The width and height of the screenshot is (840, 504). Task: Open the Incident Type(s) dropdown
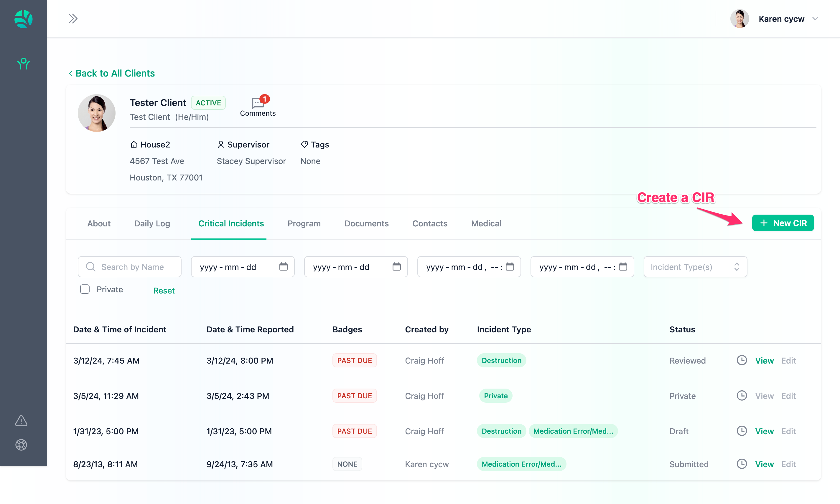pyautogui.click(x=695, y=267)
